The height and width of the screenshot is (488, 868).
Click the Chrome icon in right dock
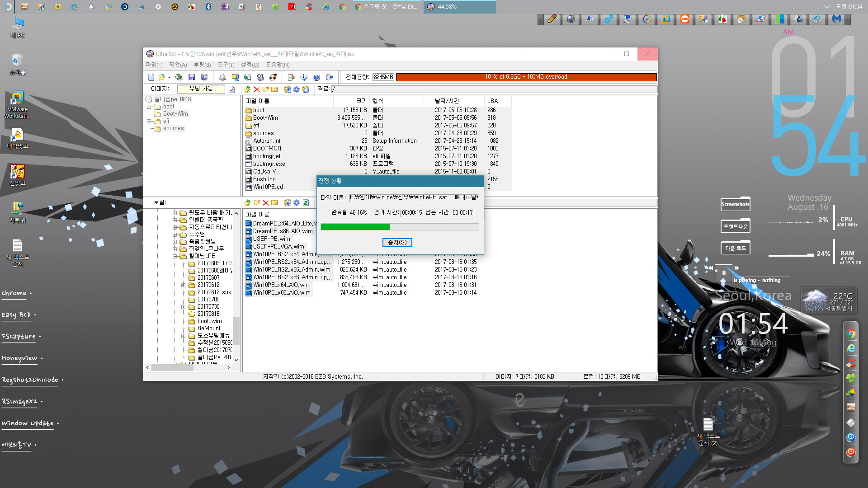click(851, 334)
